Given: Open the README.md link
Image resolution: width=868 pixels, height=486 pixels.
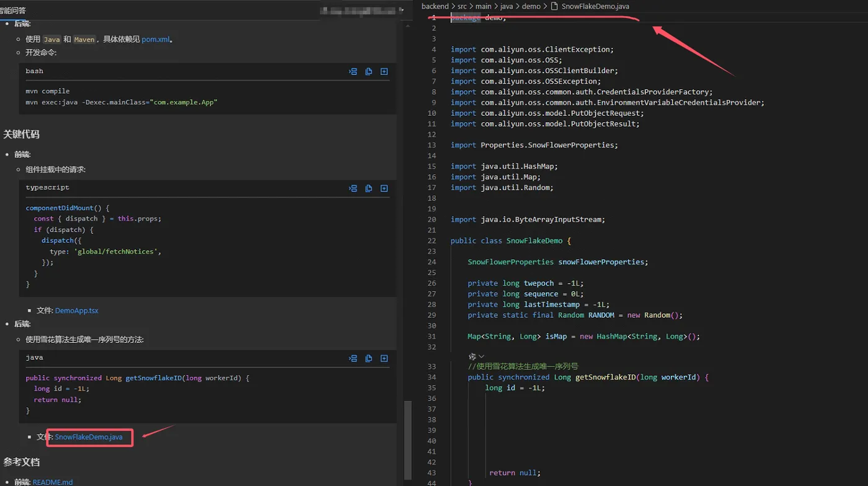Looking at the screenshot, I should point(53,482).
